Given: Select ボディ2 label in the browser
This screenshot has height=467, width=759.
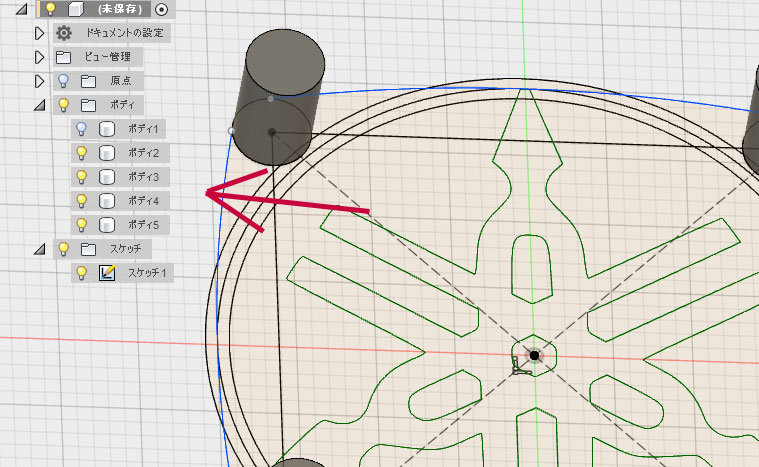Looking at the screenshot, I should (x=143, y=153).
